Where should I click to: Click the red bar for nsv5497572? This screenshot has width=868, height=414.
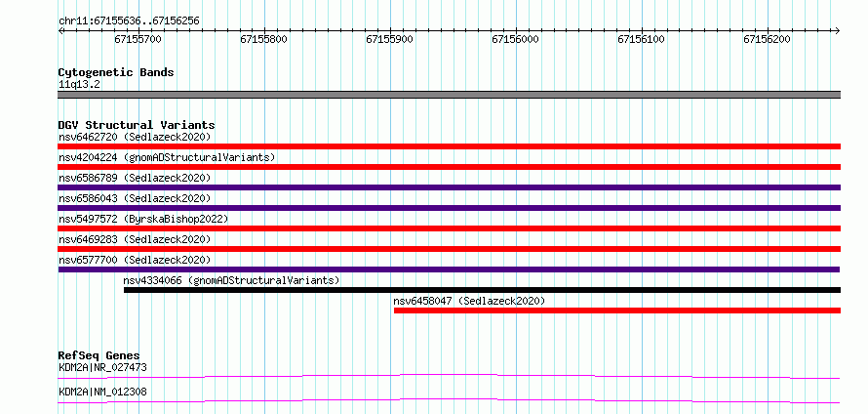tap(449, 228)
